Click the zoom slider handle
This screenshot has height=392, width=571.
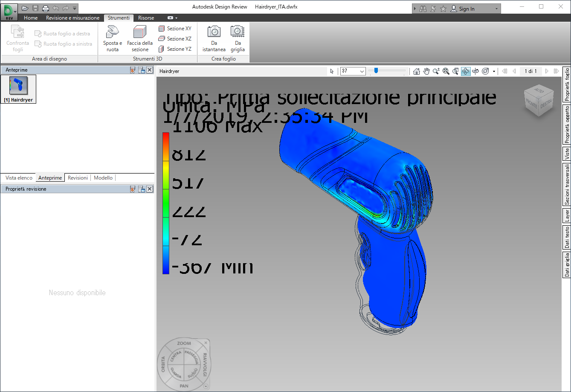[x=376, y=71]
